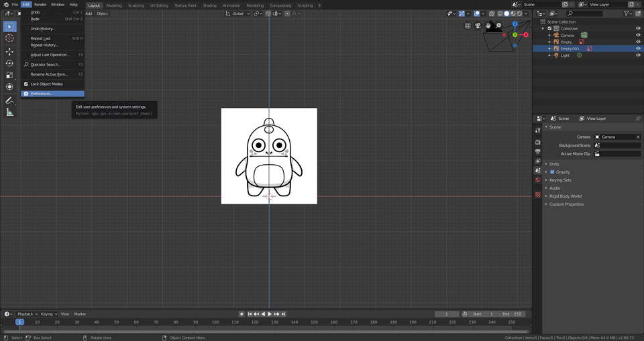Click the End frame 250 field
The height and width of the screenshot is (341, 644).
(512, 314)
